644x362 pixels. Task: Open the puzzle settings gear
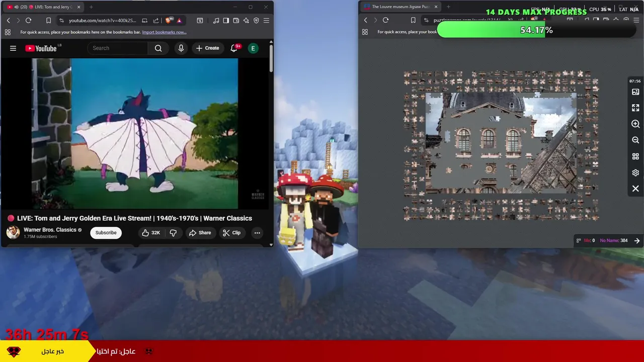(x=635, y=172)
